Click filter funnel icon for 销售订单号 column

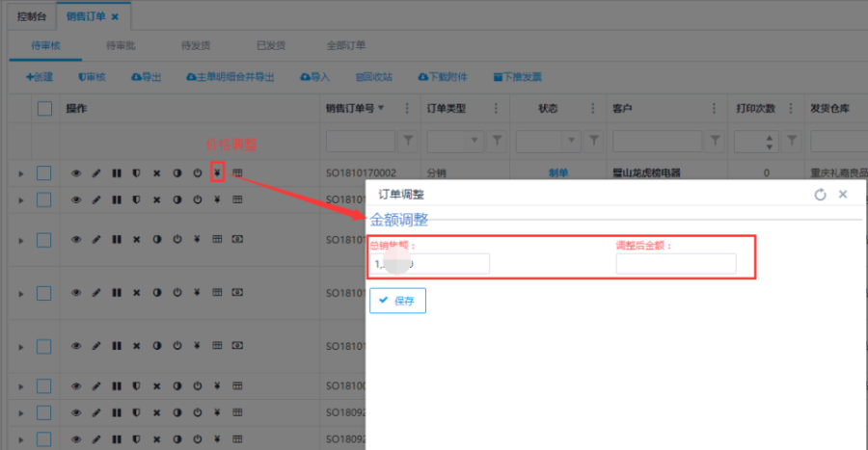coord(408,142)
